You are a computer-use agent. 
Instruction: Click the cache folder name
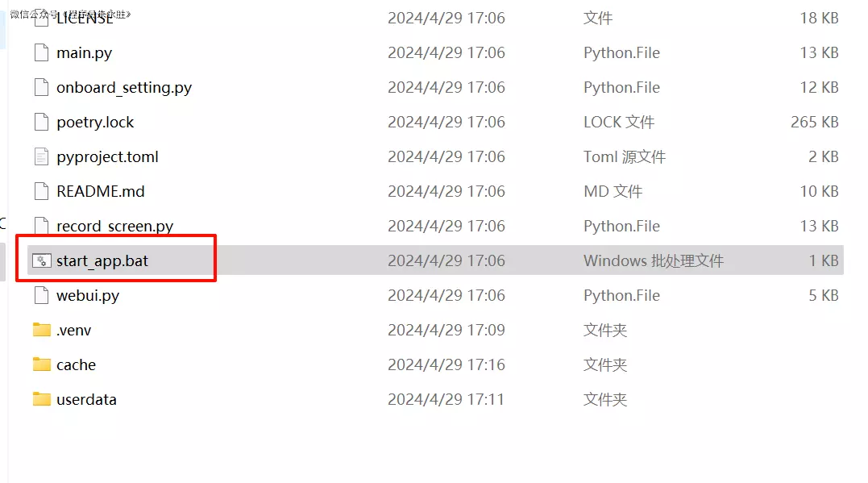click(x=76, y=365)
